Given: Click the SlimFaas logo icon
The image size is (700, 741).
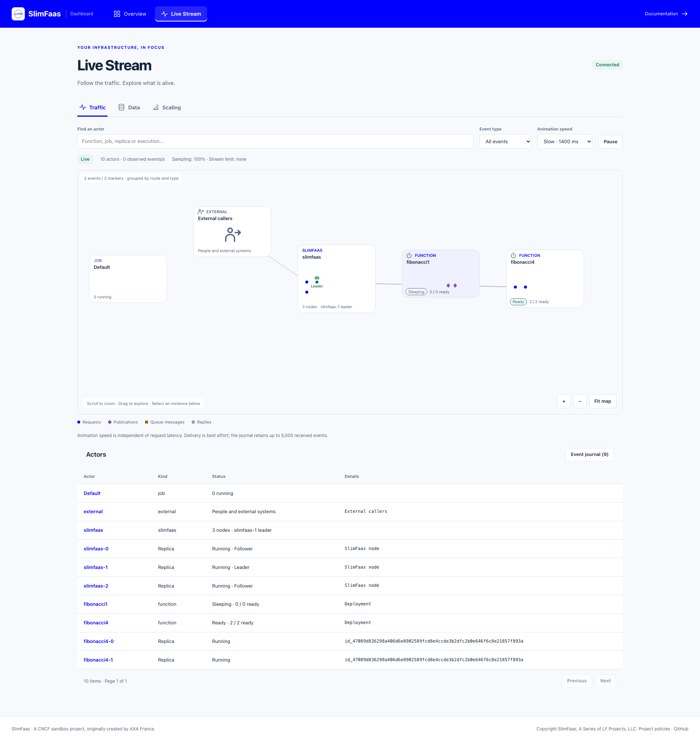Looking at the screenshot, I should (x=18, y=14).
